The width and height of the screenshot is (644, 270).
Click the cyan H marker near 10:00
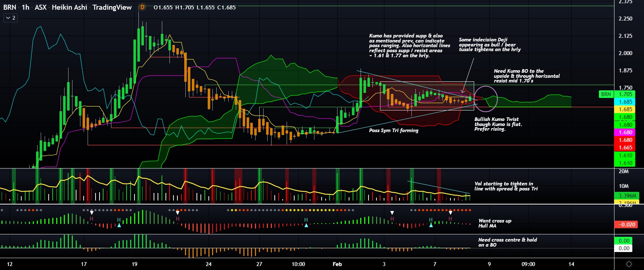point(306,220)
